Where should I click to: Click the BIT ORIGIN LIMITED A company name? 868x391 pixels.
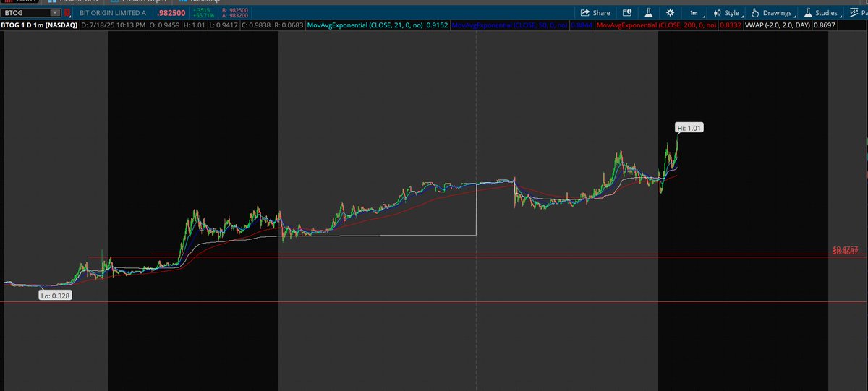pyautogui.click(x=112, y=13)
